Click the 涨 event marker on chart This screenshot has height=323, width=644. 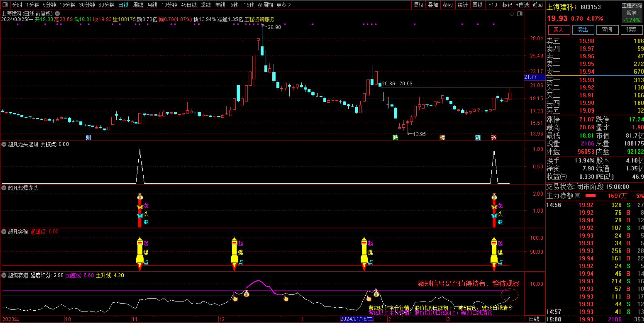click(x=494, y=137)
